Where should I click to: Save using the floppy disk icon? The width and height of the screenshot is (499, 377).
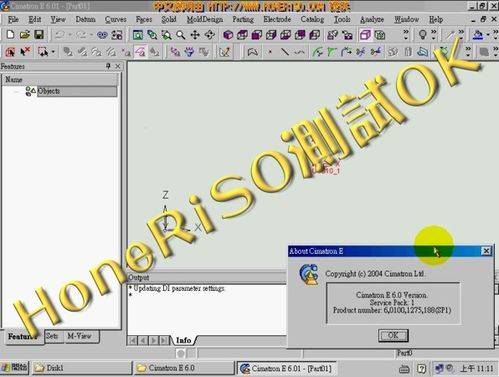click(39, 35)
